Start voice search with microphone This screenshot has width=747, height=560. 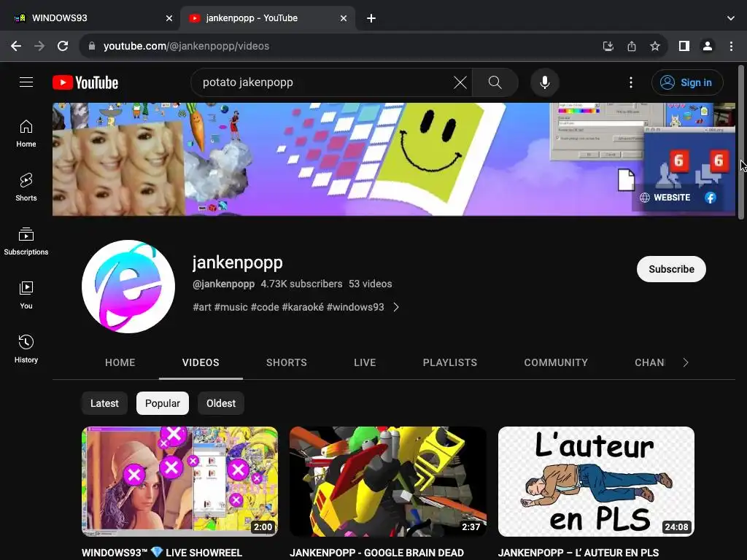pyautogui.click(x=544, y=82)
